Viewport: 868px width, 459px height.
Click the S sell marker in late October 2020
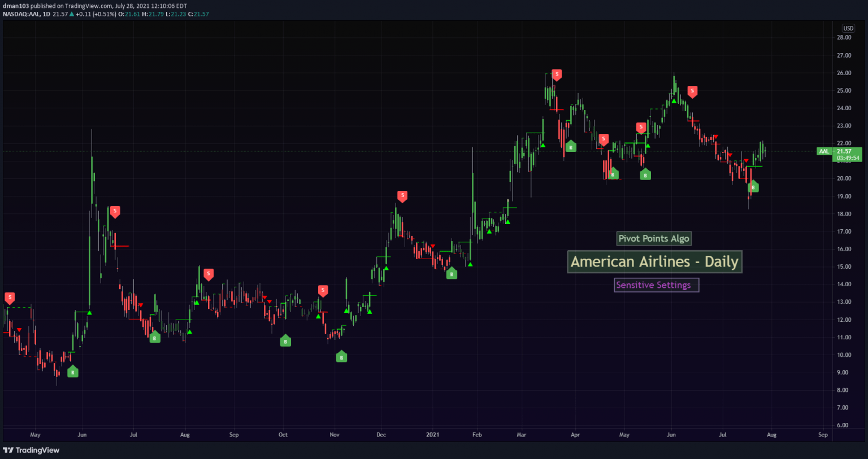323,291
